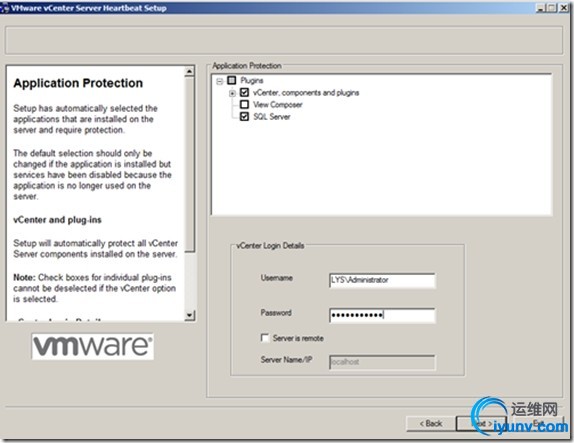Click the Application Protection heading in help
Image resolution: width=574 pixels, height=443 pixels.
coord(78,83)
